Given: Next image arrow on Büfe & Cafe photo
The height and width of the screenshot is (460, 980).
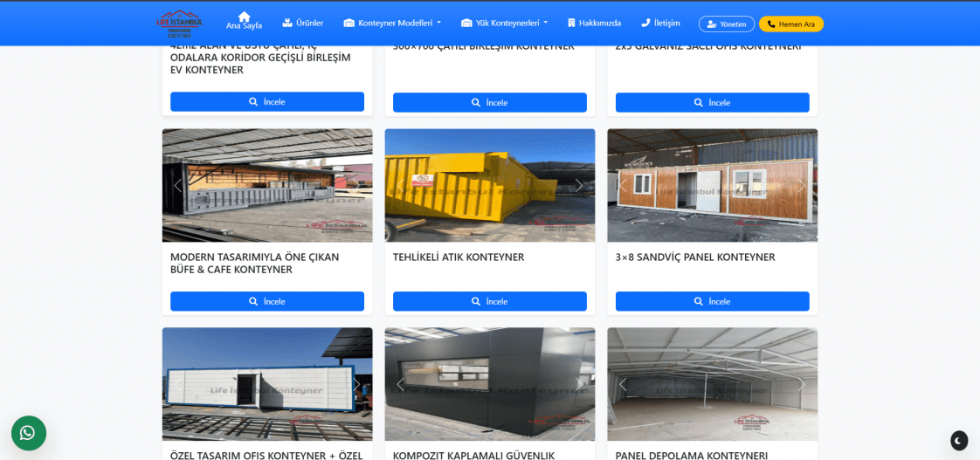Looking at the screenshot, I should point(357,186).
